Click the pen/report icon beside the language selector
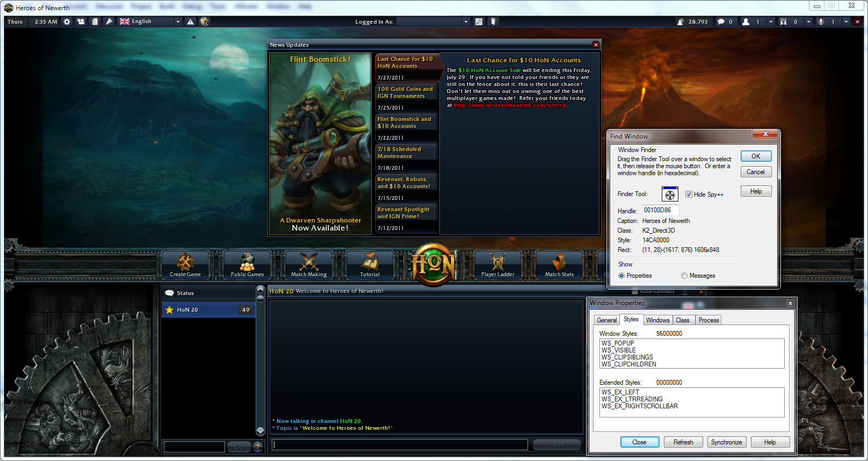The image size is (868, 461). [109, 21]
